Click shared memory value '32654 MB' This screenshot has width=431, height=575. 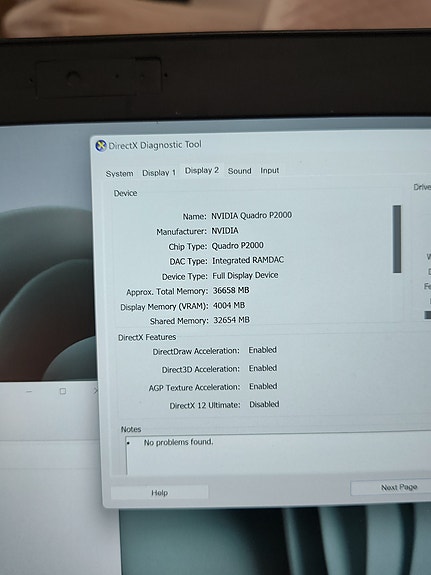231,320
